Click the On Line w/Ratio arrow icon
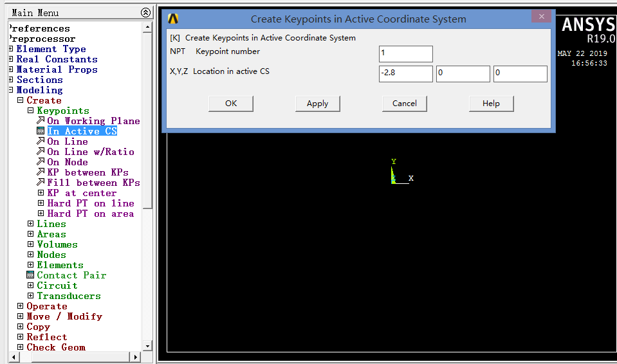The width and height of the screenshot is (617, 364). [x=41, y=151]
